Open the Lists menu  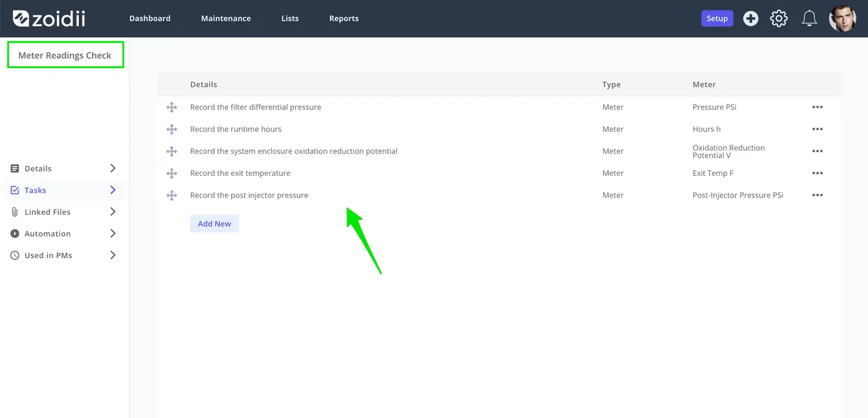[290, 19]
